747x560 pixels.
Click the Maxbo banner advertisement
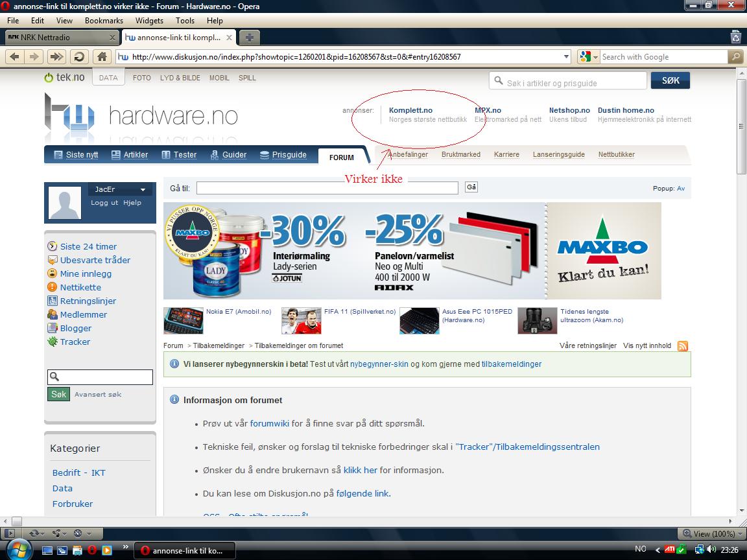[412, 251]
